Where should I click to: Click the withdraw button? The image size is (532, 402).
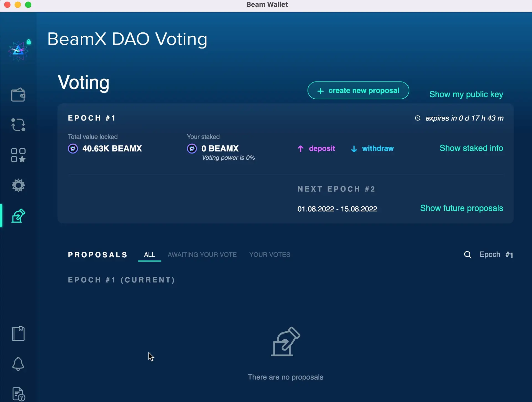(x=372, y=148)
